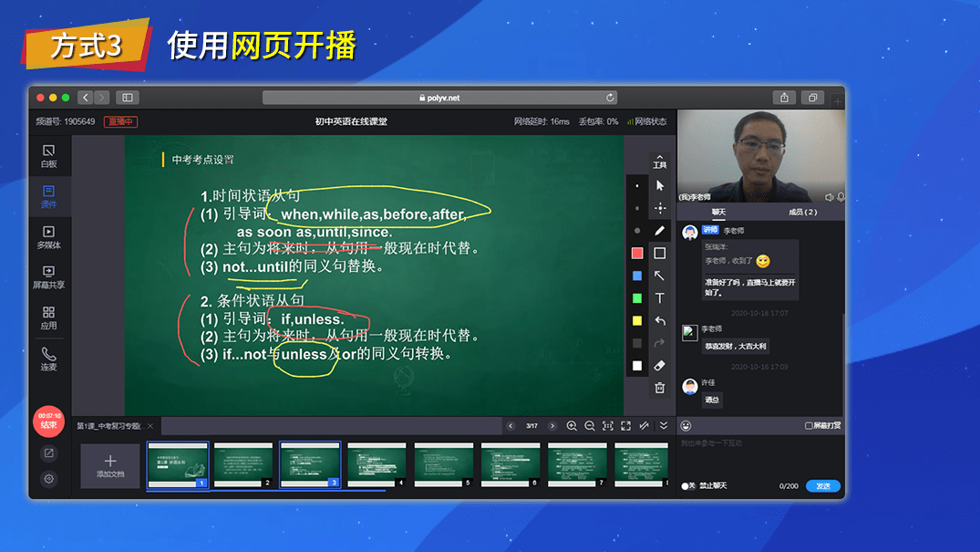This screenshot has width=980, height=552.
Task: Select the pen drawing tool
Action: pyautogui.click(x=660, y=231)
